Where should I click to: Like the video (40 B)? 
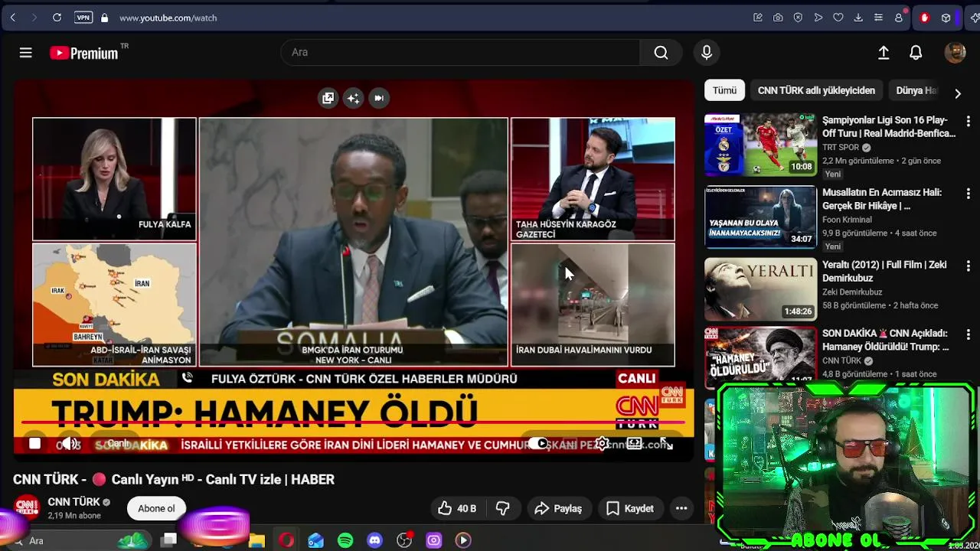456,508
